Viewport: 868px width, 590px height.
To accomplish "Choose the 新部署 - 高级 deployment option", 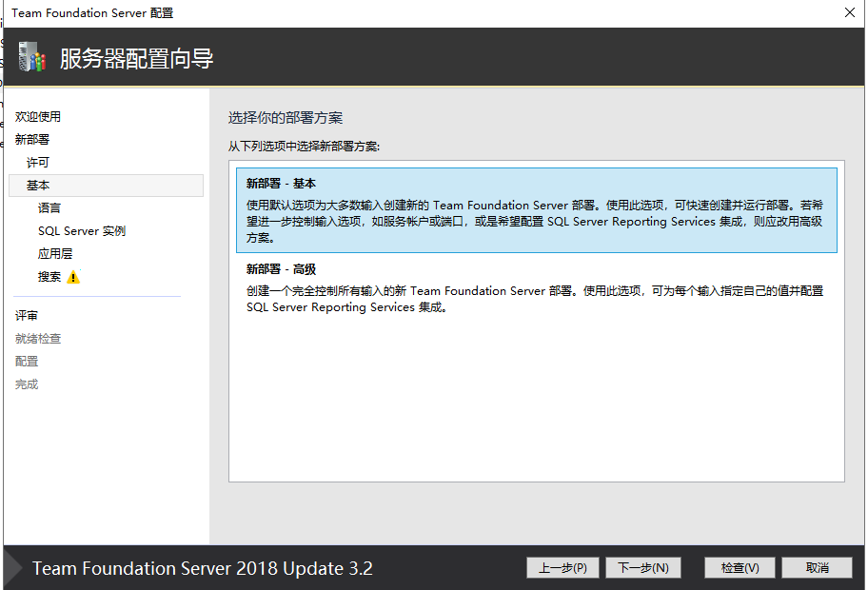I will click(537, 287).
